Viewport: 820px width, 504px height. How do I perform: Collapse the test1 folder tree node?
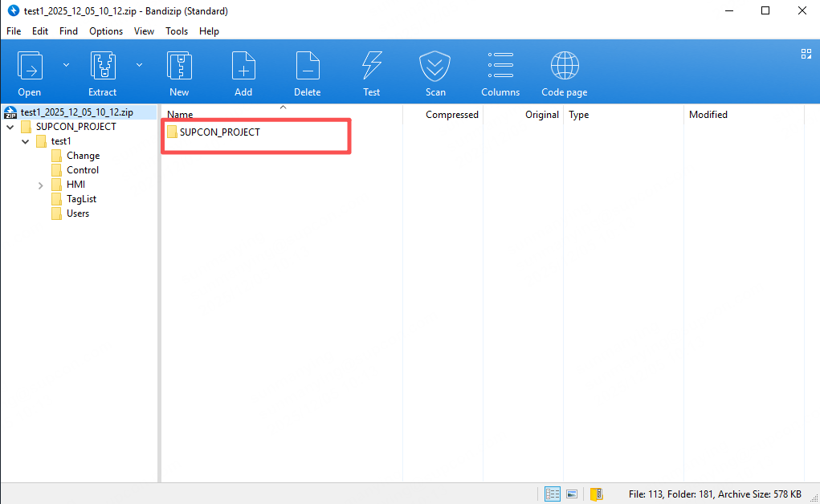tap(26, 142)
